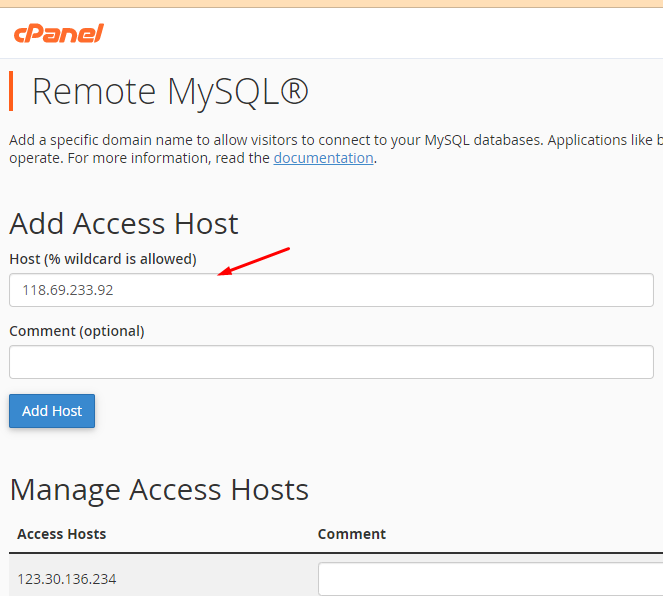Screen dimensions: 663x596
Task: Click the Add Host button
Action: tap(52, 411)
